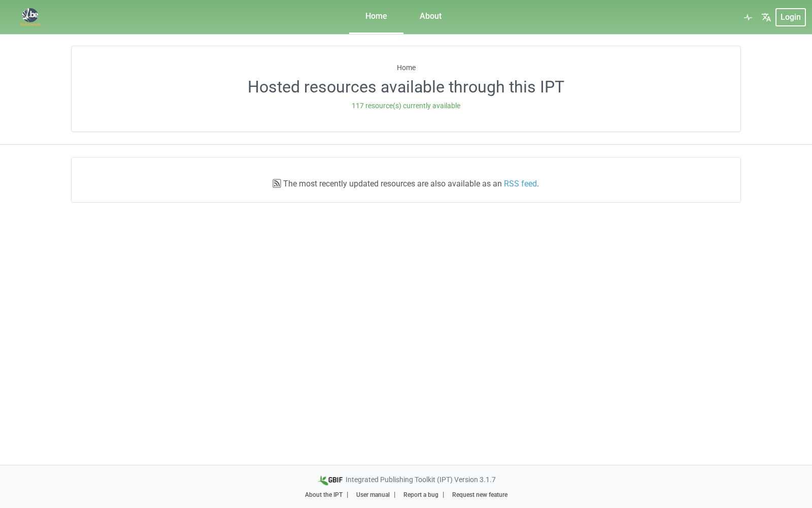Open the health status pulse icon

pyautogui.click(x=748, y=17)
